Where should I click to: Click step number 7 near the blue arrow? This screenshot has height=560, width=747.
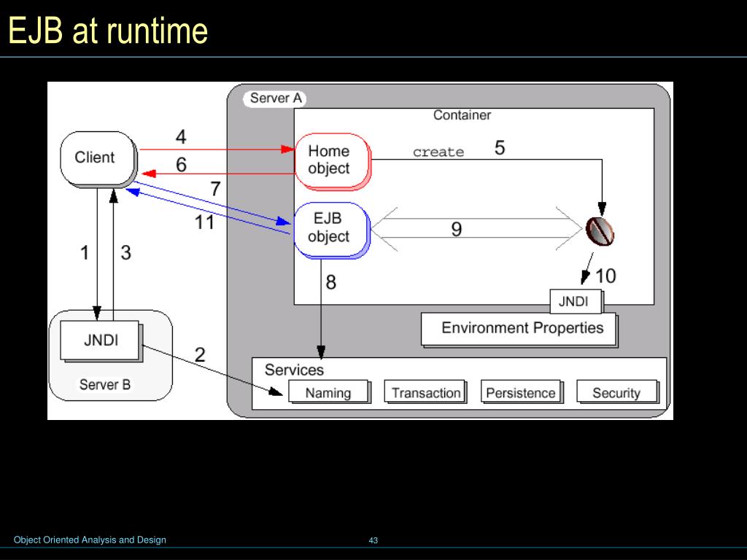tap(216, 189)
